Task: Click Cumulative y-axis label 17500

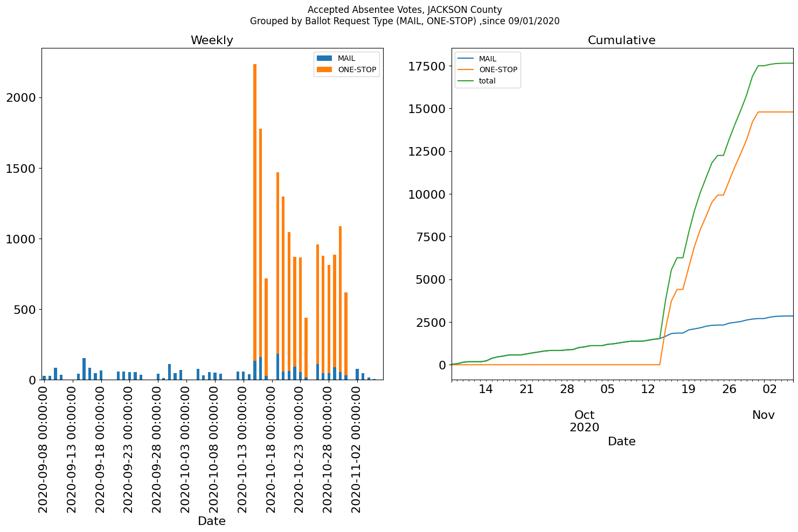Action: [x=427, y=66]
